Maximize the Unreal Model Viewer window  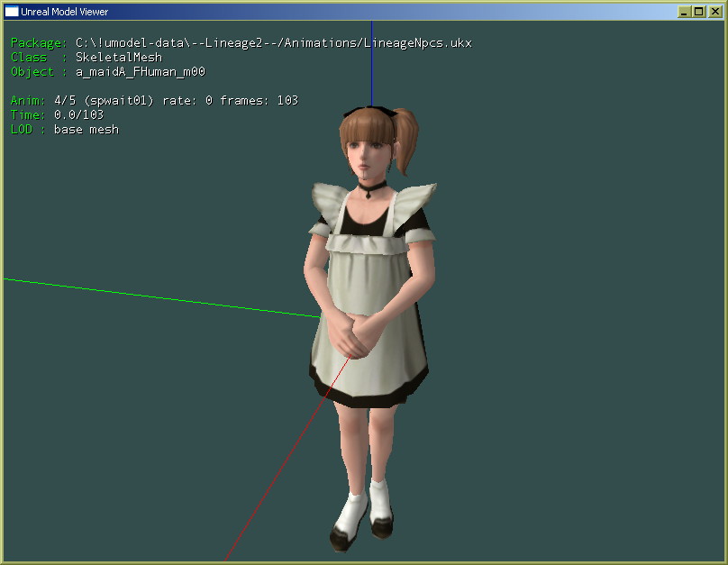coord(699,12)
